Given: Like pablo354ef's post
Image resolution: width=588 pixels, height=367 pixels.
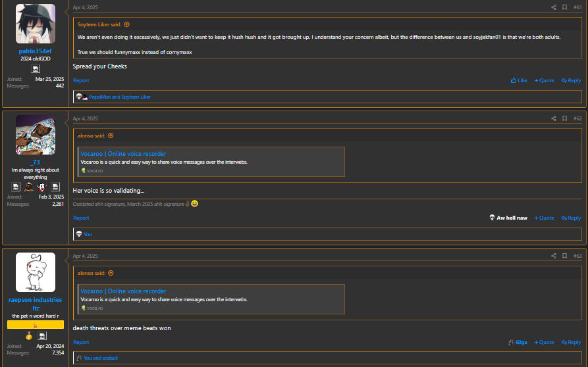Looking at the screenshot, I should [x=519, y=80].
